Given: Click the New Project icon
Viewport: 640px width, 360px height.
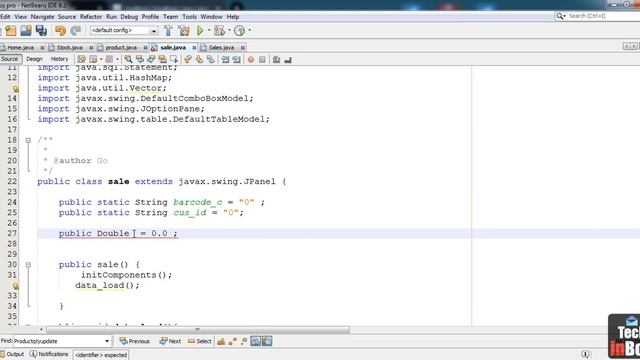Looking at the screenshot, I should [11, 31].
